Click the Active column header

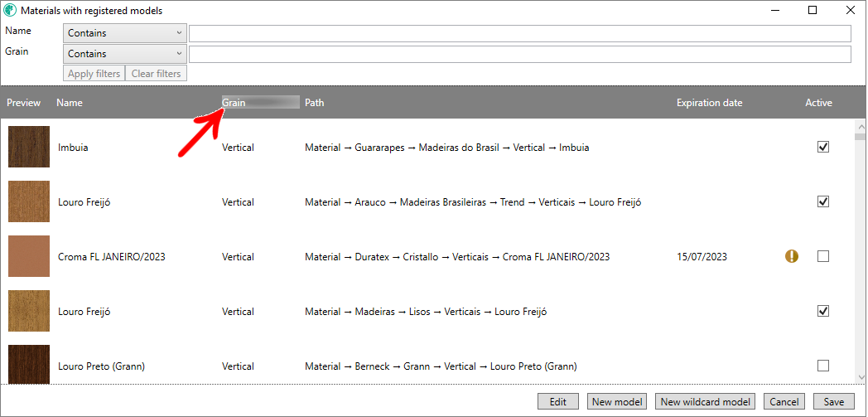click(819, 103)
